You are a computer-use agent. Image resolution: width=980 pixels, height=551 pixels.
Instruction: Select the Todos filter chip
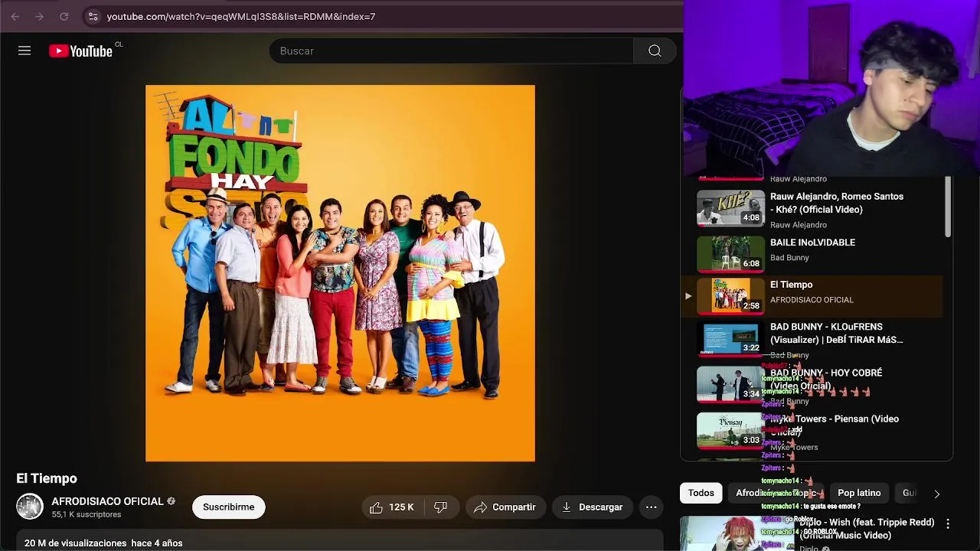pos(701,493)
